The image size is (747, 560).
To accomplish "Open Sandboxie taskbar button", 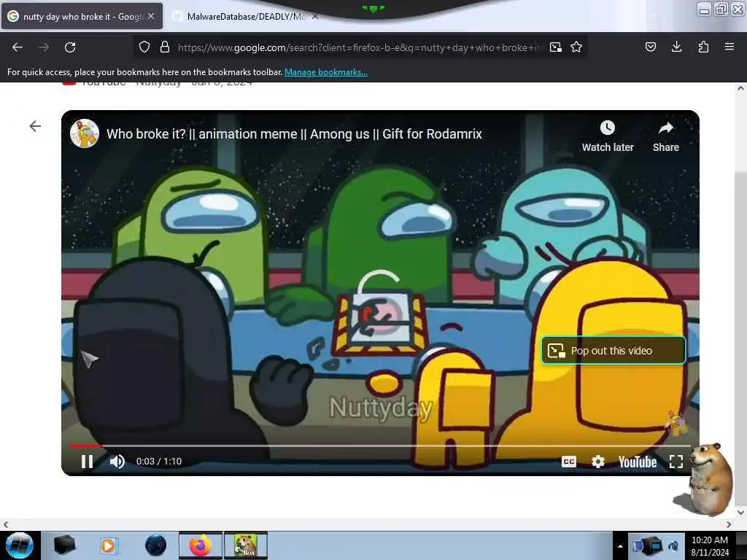I will [246, 545].
